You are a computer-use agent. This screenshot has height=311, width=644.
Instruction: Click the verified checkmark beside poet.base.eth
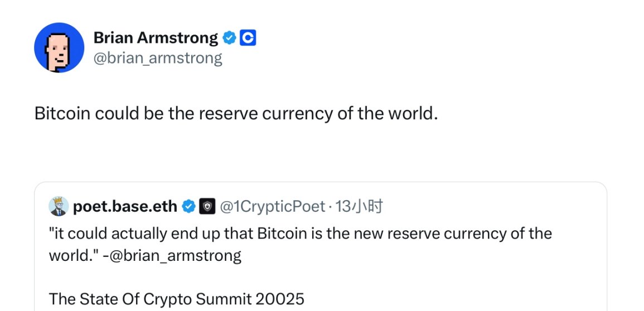point(188,207)
